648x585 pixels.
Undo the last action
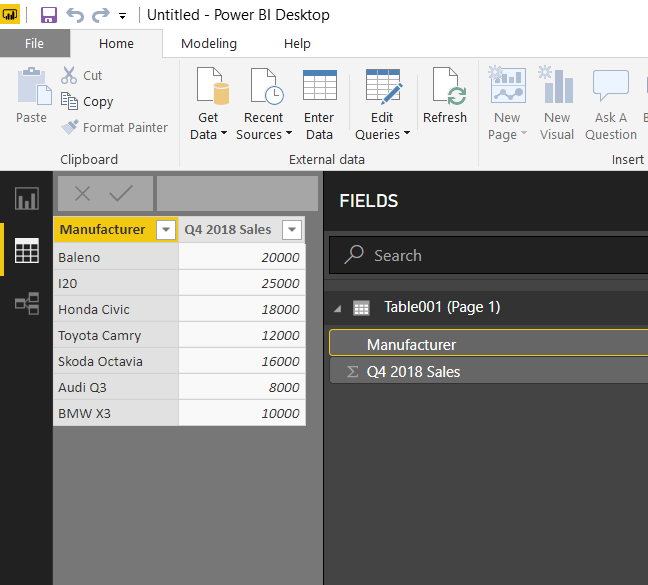pyautogui.click(x=75, y=15)
